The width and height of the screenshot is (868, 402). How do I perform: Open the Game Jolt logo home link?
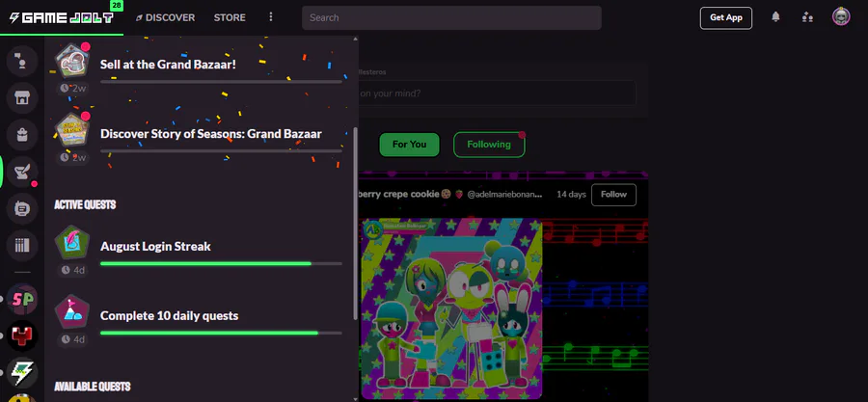point(62,17)
